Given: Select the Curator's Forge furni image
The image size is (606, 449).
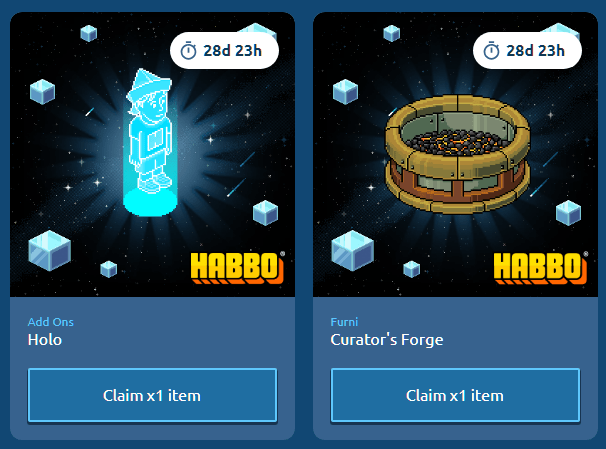Looking at the screenshot, I should (457, 153).
